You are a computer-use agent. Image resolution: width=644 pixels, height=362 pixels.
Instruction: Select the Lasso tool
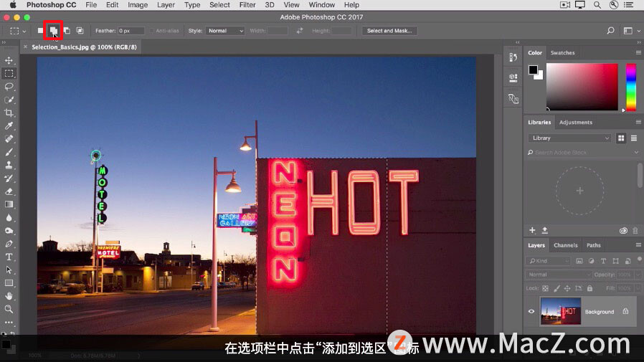coord(9,87)
